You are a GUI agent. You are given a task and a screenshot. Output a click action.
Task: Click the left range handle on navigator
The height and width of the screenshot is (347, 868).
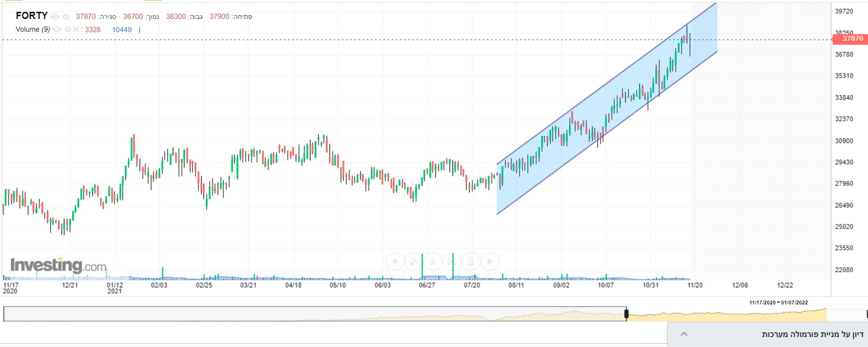click(x=626, y=314)
